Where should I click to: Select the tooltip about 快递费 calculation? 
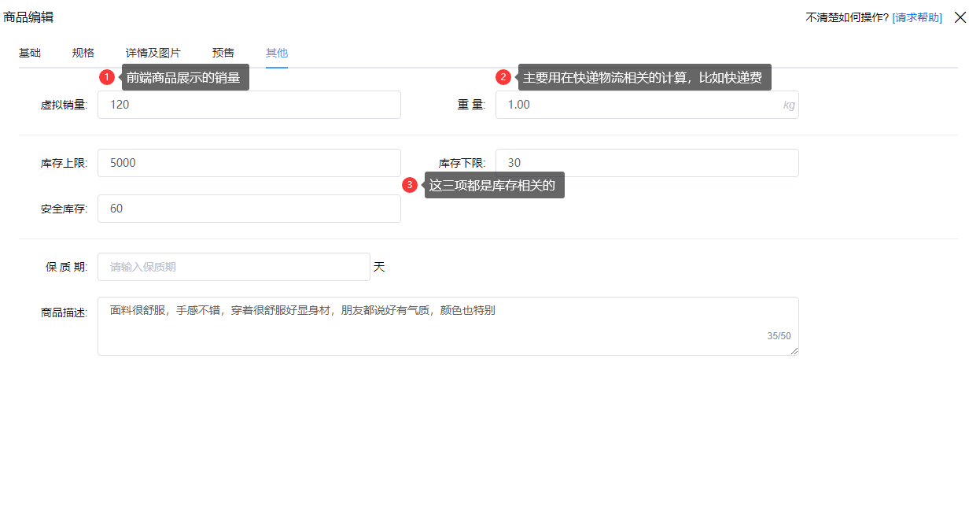coord(645,77)
